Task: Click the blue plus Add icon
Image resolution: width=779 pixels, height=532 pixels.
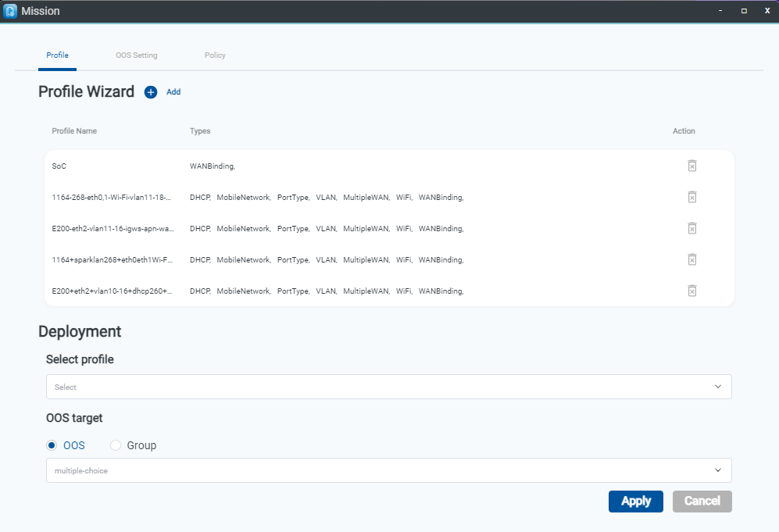Action: [x=151, y=92]
